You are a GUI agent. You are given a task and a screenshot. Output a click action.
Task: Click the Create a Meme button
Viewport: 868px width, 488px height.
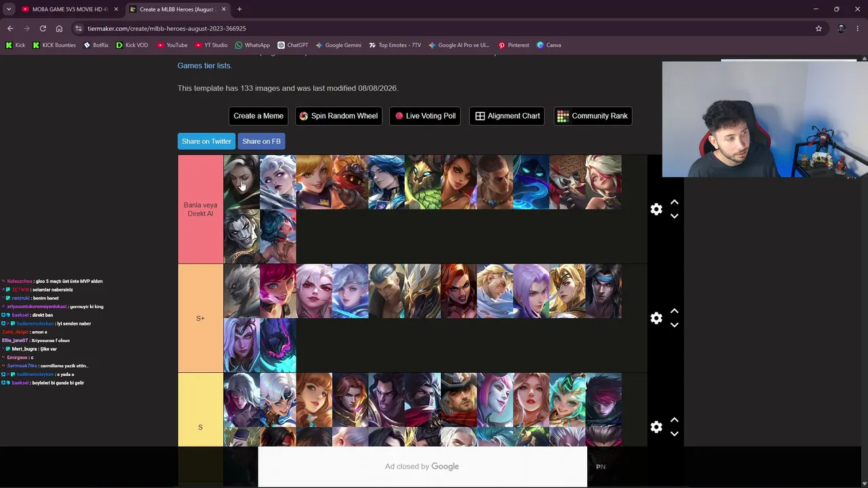tap(258, 116)
